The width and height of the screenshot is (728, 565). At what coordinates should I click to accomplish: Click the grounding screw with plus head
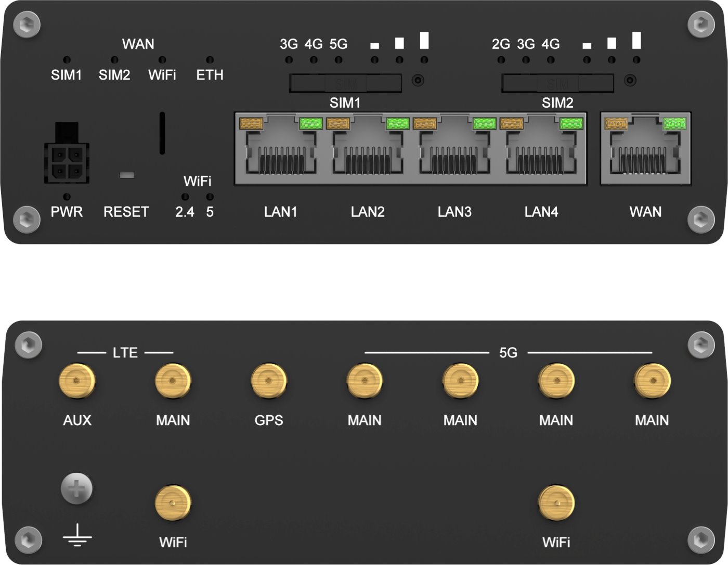coord(76,489)
